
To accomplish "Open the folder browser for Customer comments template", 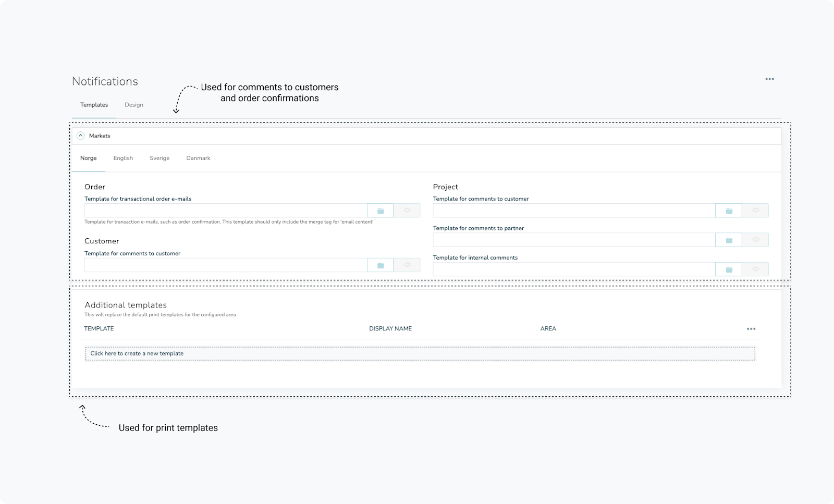I will click(x=380, y=265).
